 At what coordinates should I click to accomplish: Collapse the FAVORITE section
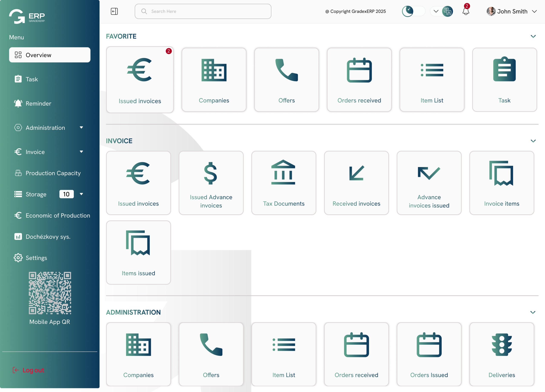click(x=533, y=36)
